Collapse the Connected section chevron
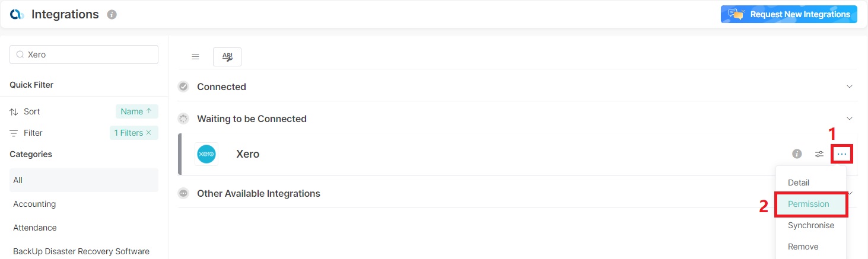Image resolution: width=868 pixels, height=259 pixels. pyautogui.click(x=850, y=87)
